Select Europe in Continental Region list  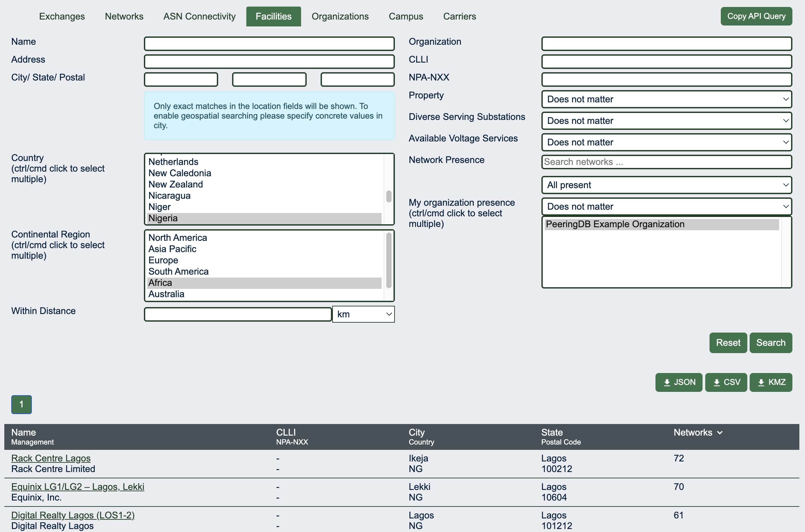click(x=264, y=260)
